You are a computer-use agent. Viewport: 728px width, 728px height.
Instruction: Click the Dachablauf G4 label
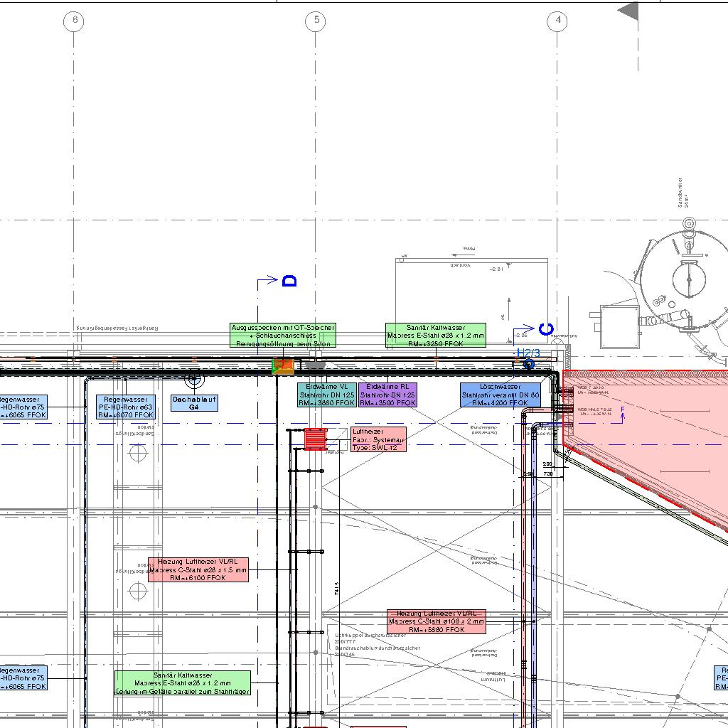pos(194,403)
